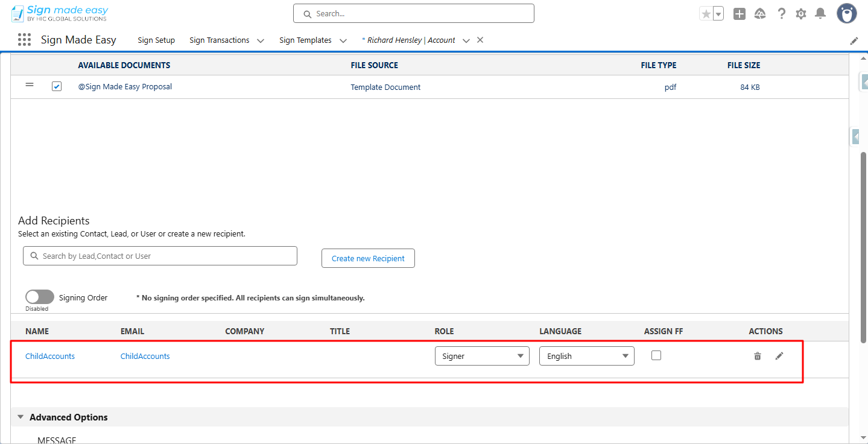Click the Create new Recipient button
Image resolution: width=868 pixels, height=444 pixels.
(x=367, y=258)
